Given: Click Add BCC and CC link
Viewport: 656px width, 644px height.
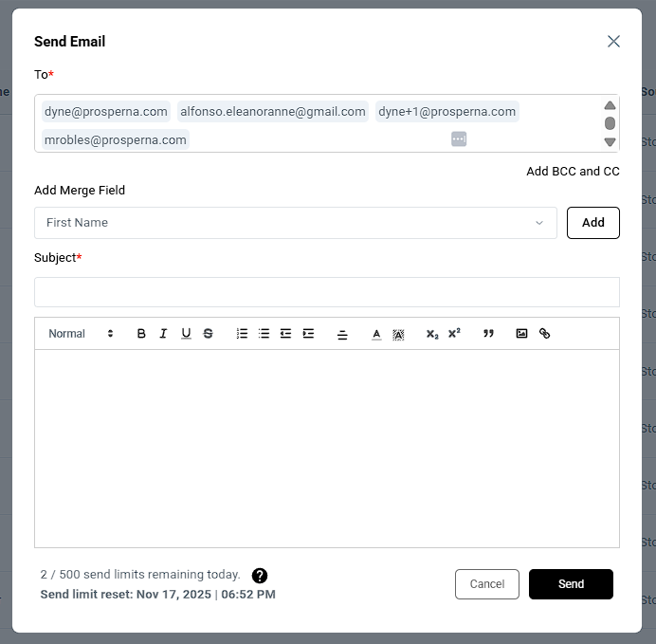Looking at the screenshot, I should pyautogui.click(x=573, y=172).
